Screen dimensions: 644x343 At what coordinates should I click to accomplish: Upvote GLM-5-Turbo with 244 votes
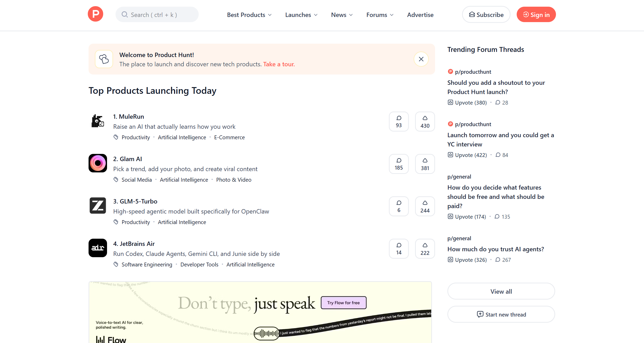point(425,206)
